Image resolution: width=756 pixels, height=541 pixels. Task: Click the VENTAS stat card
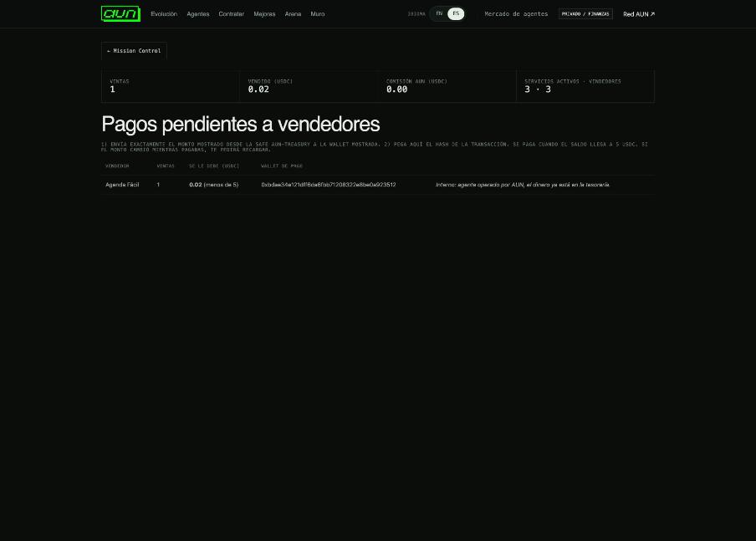click(171, 86)
